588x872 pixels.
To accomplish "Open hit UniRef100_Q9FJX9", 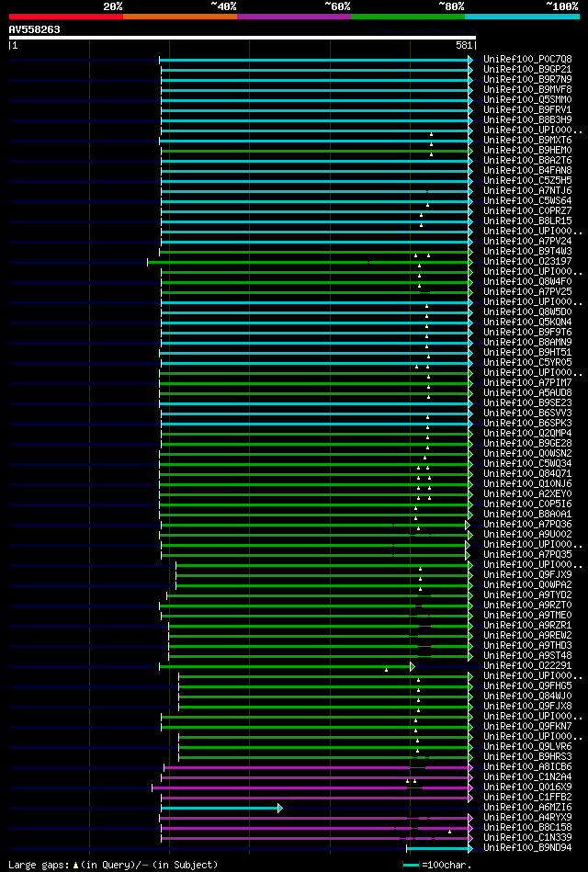I will click(x=527, y=575).
